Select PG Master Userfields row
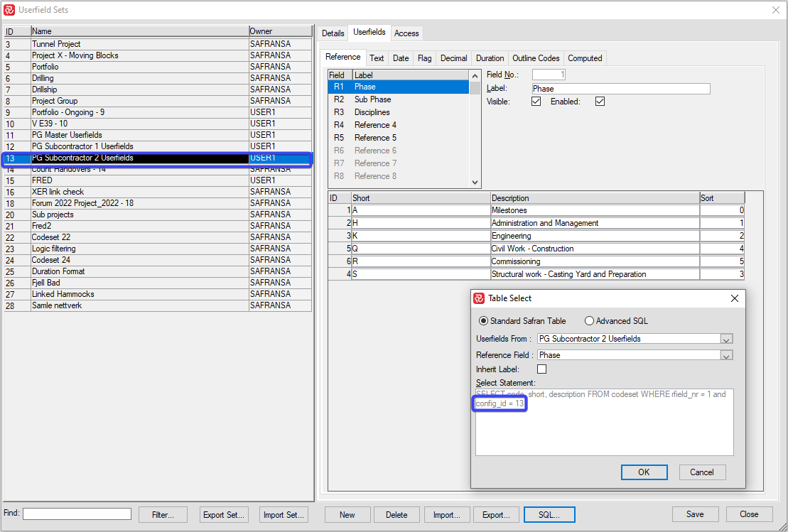Viewport: 788px width, 532px height. tap(158, 135)
